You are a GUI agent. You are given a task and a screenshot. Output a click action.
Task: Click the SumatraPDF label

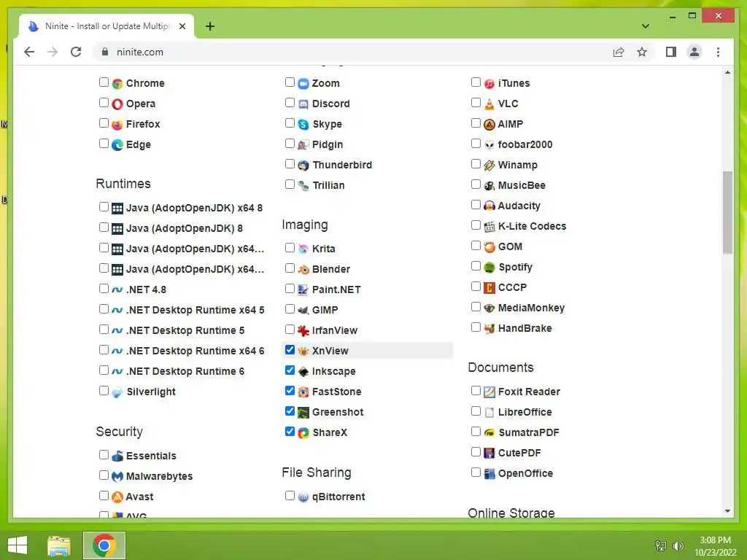point(528,432)
